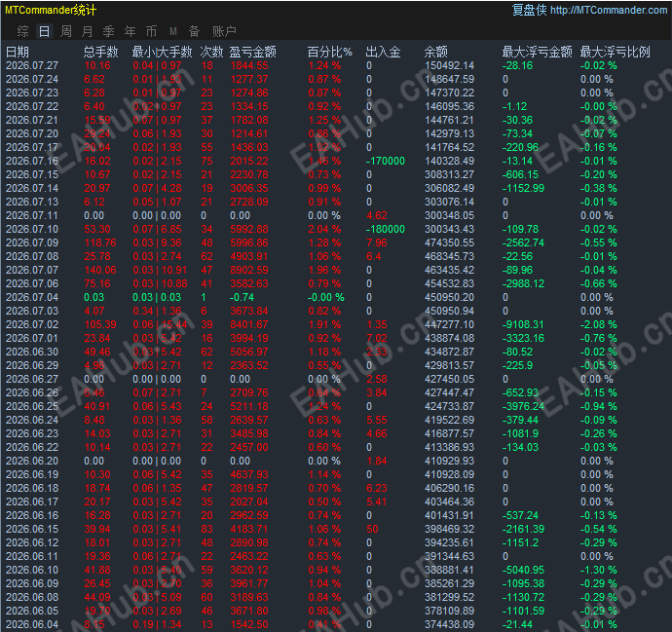Click the 最大浮亏金额 column header
The image size is (672, 632).
point(537,52)
